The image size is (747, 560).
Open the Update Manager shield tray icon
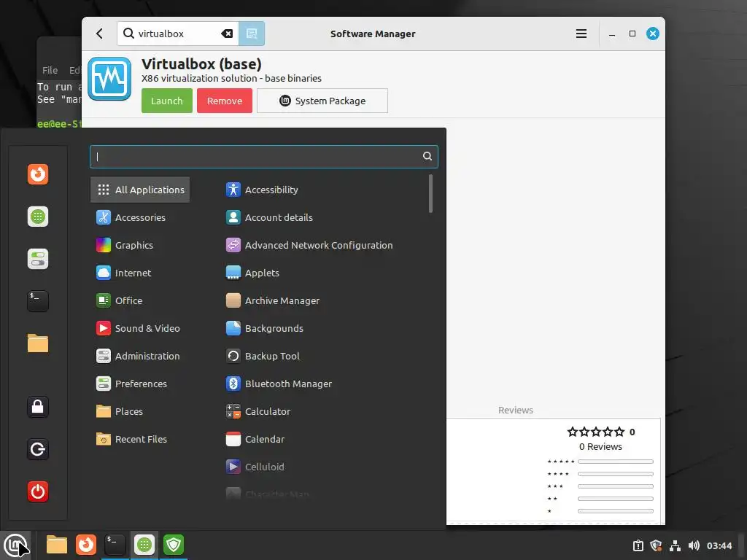(x=656, y=545)
